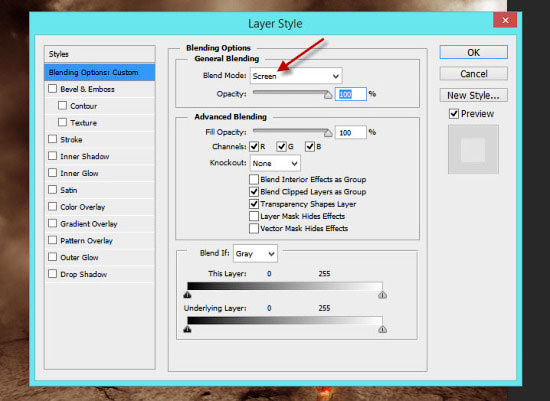
Task: Open the Stroke settings label
Action: (71, 139)
